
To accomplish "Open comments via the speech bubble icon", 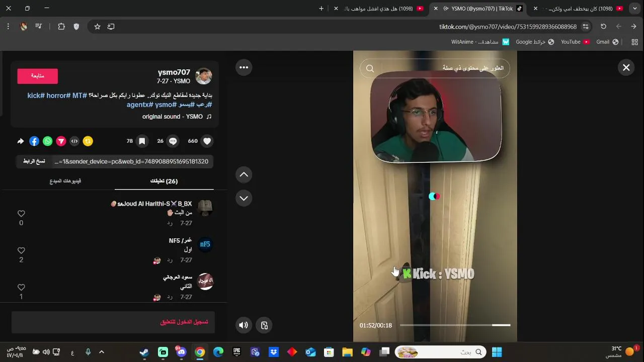I will pos(173,141).
